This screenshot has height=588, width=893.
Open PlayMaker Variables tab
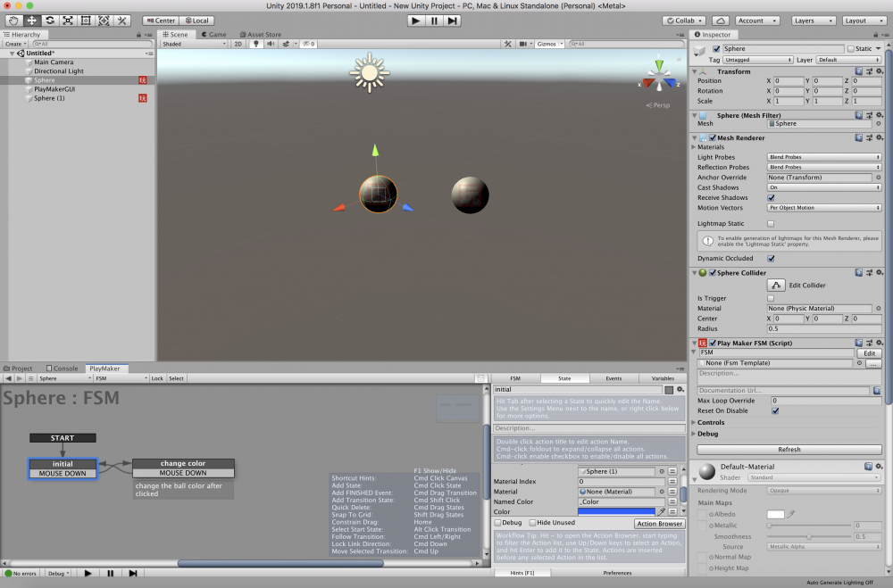[x=663, y=378]
